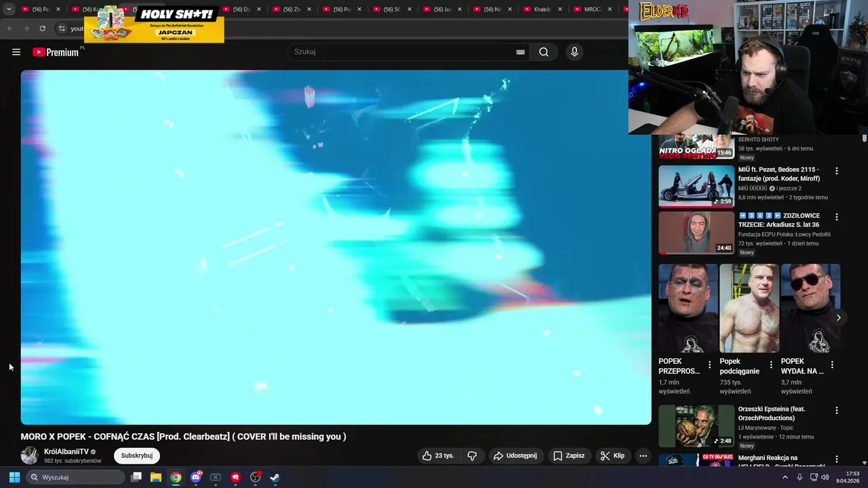Open the on-screen keyboard in search bar
This screenshot has height=488, width=868.
coord(520,52)
